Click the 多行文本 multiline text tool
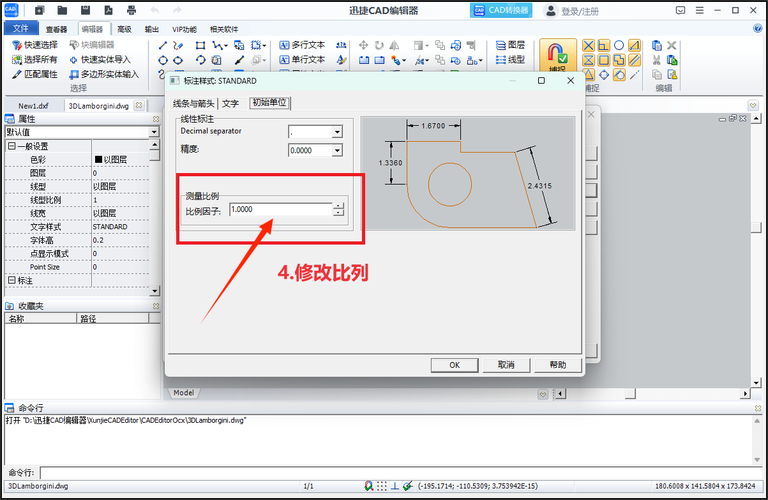 302,45
